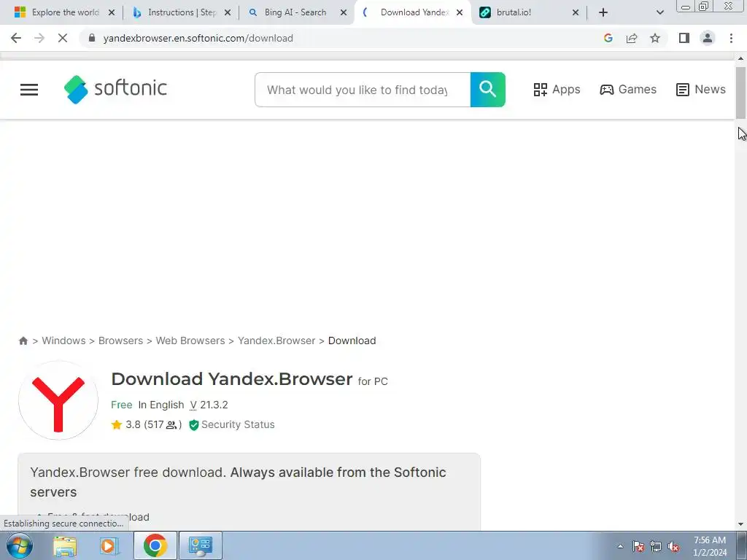Click the scrollbar up arrow

click(x=740, y=58)
